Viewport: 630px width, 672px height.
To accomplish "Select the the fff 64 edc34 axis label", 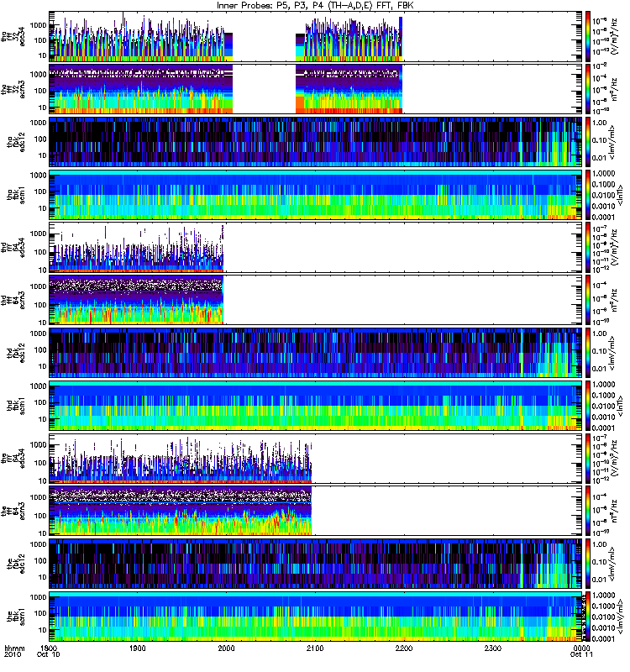I will point(13,458).
